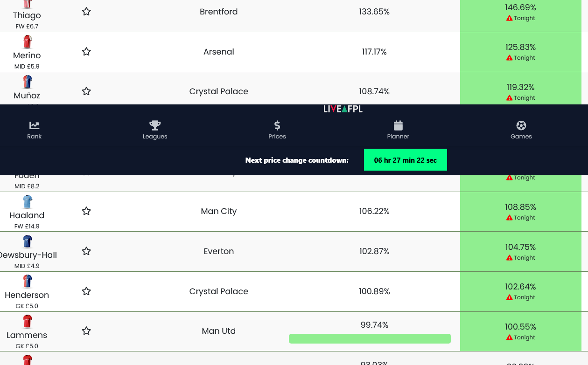Click Merino's Arsenal shirt icon
The height and width of the screenshot is (365, 588).
[x=28, y=42]
